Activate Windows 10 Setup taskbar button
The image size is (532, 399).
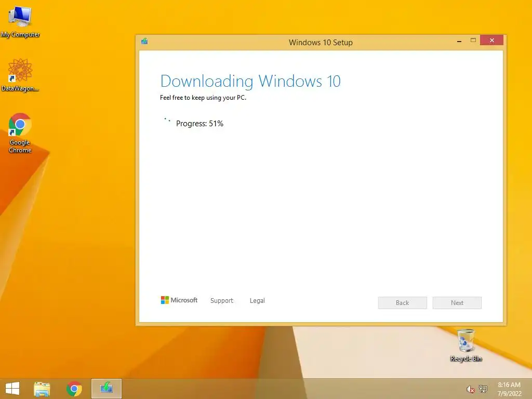point(106,389)
